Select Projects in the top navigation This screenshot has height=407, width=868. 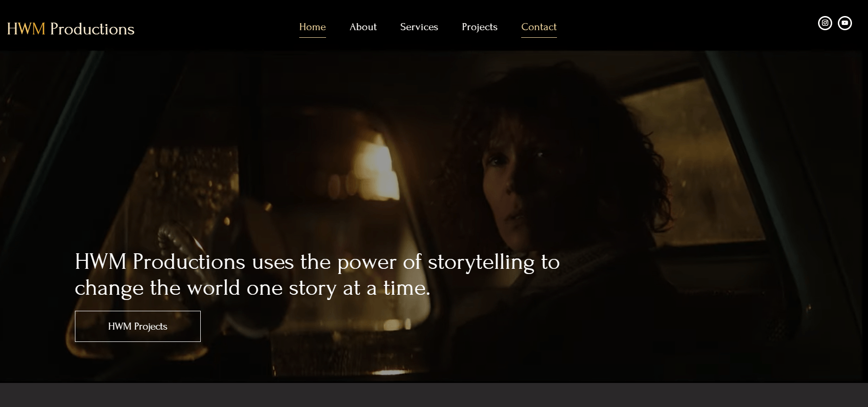pyautogui.click(x=479, y=27)
